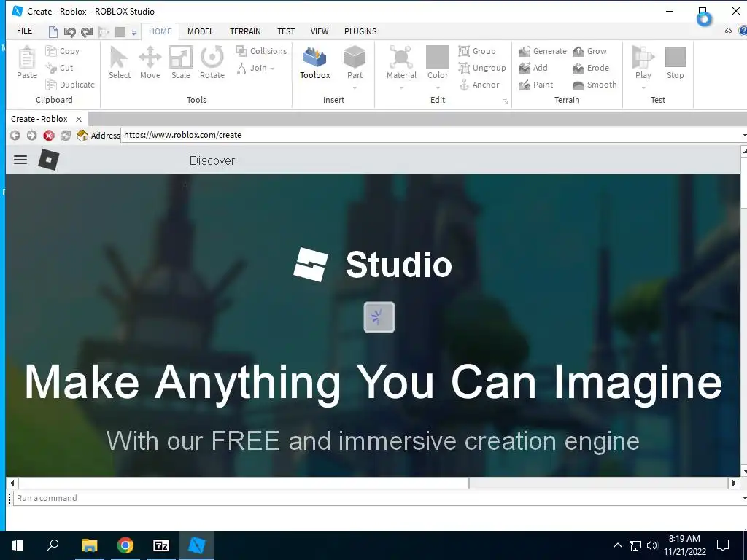
Task: Toggle the Collisions option
Action: (x=261, y=51)
